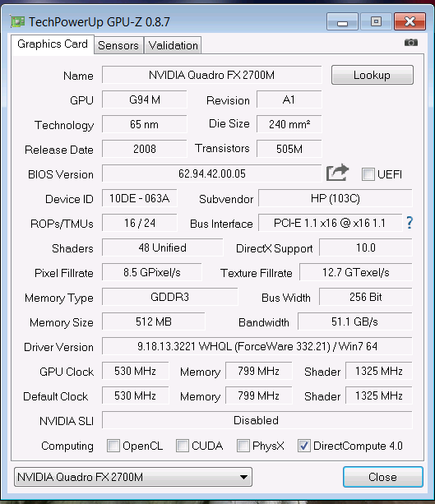Click the Lookup button
This screenshot has width=435, height=504.
click(x=373, y=75)
